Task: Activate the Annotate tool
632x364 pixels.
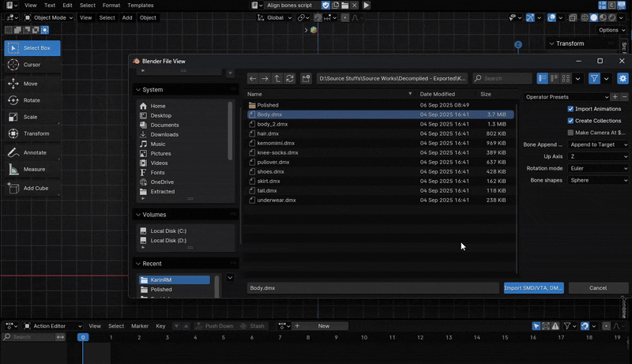Action: pyautogui.click(x=32, y=152)
